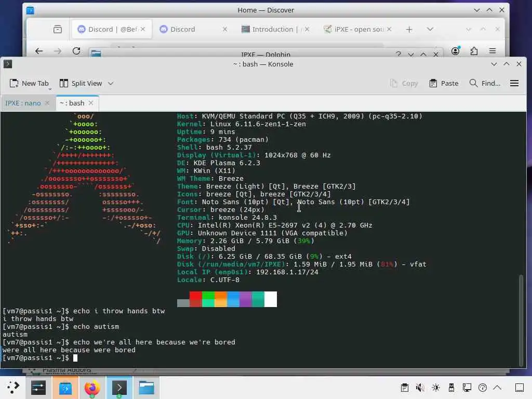Click the browser recent-tabs view icon

[x=58, y=30]
